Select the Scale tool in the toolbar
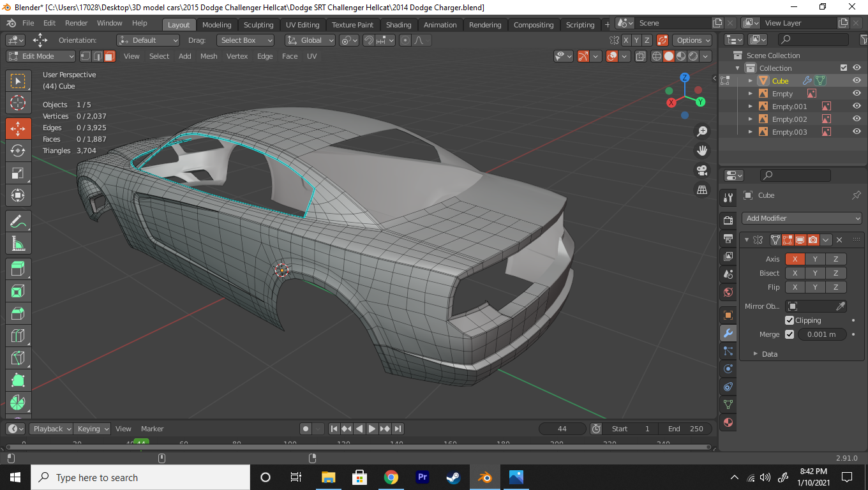This screenshot has height=490, width=868. point(18,173)
